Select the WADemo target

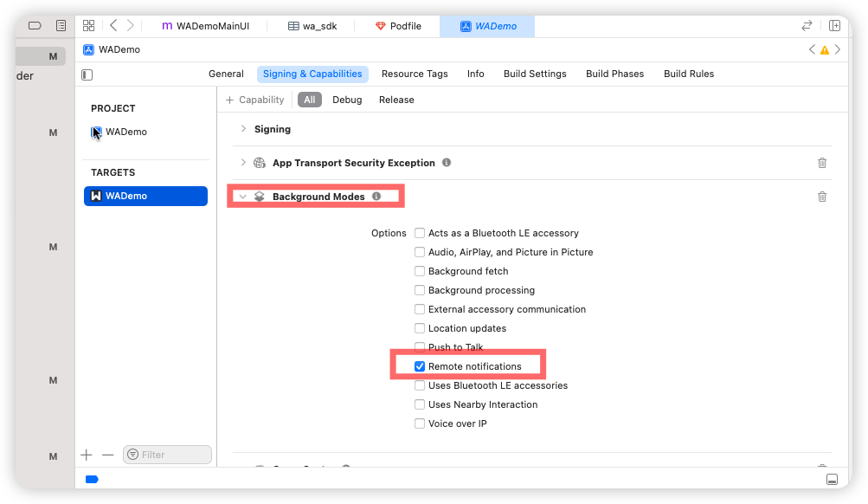pyautogui.click(x=145, y=196)
